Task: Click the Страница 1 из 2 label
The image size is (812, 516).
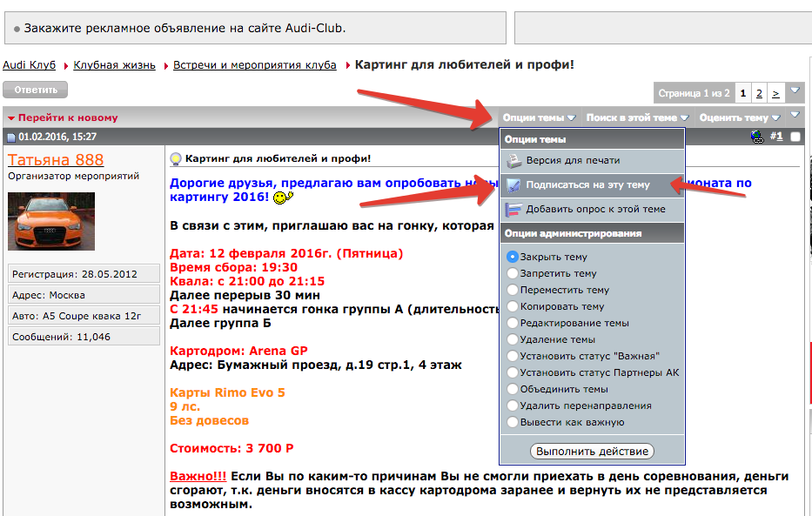Action: (694, 93)
